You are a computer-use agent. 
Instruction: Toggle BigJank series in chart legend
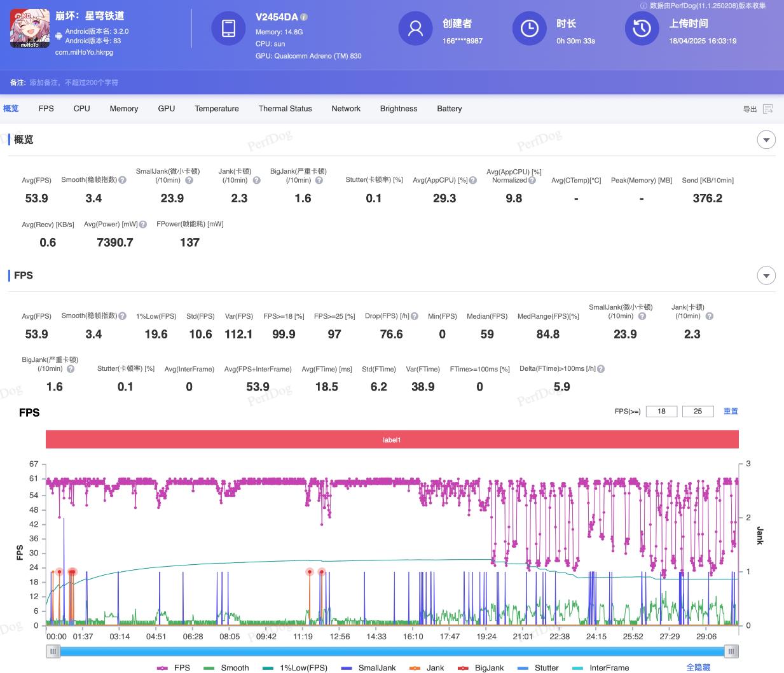tap(481, 667)
